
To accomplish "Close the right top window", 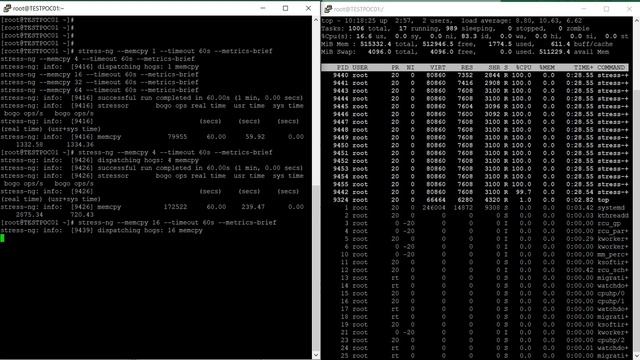I will (x=629, y=9).
